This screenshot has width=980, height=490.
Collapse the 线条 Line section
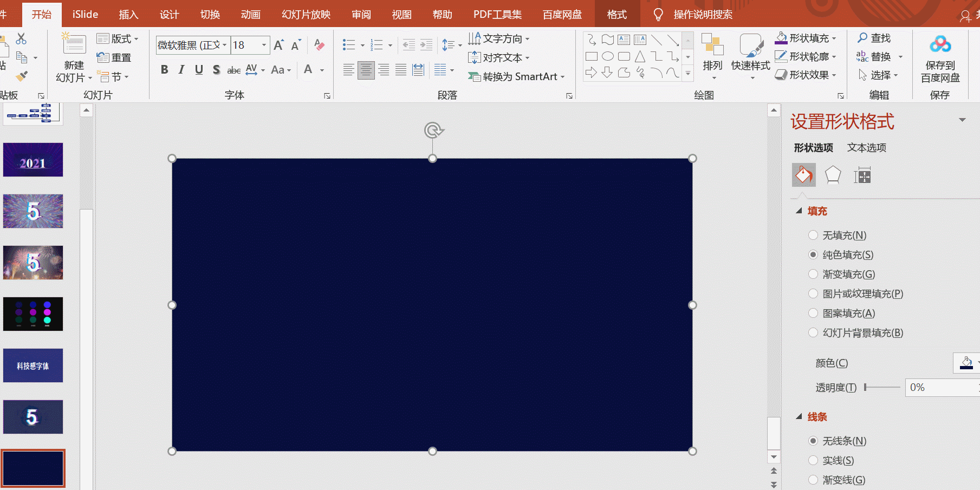click(x=799, y=416)
